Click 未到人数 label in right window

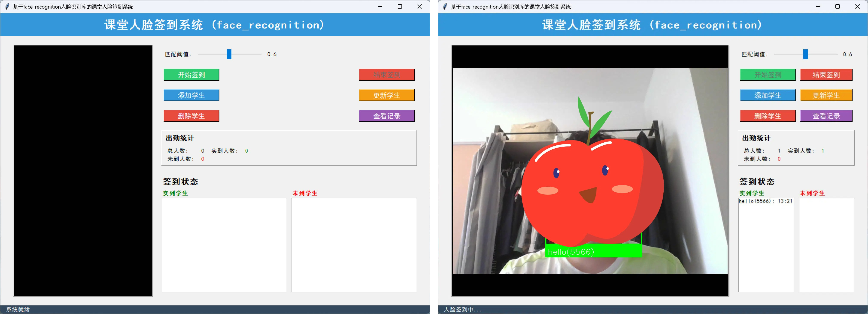pos(757,159)
